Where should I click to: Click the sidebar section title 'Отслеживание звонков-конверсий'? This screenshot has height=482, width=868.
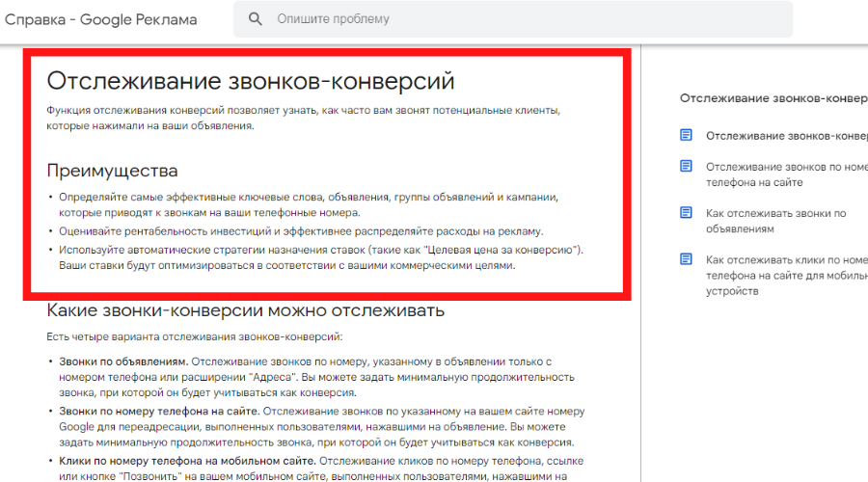[x=773, y=98]
